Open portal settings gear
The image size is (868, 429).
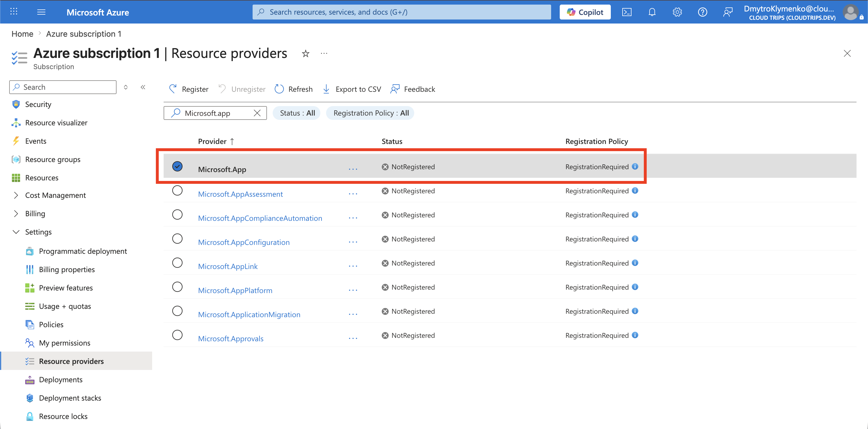[x=677, y=12]
